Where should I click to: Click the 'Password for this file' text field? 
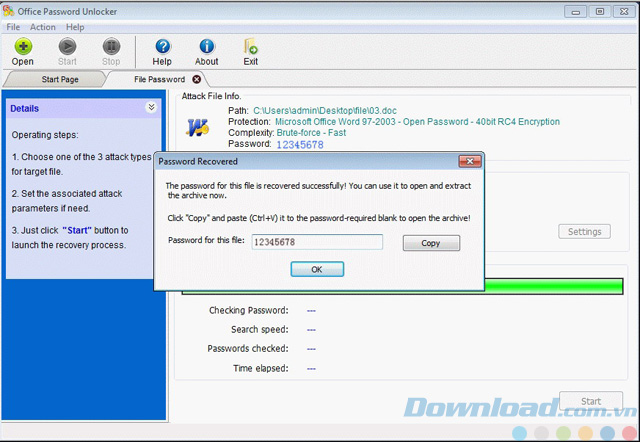pyautogui.click(x=316, y=242)
